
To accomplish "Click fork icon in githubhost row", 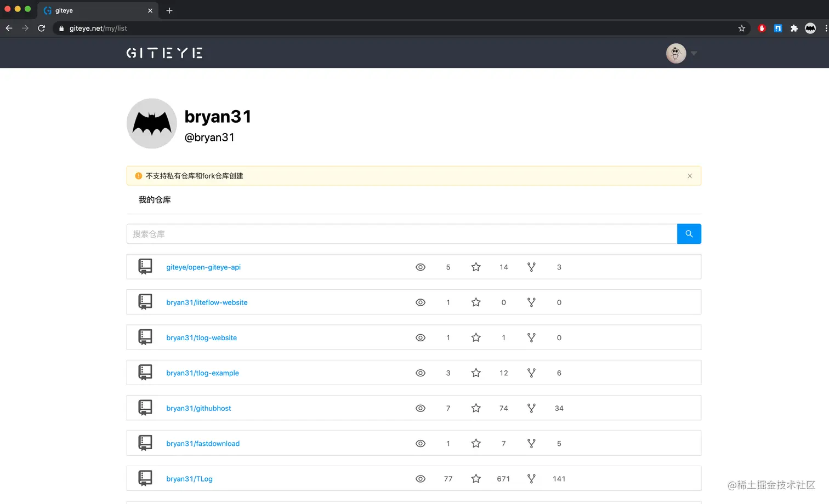I will [531, 408].
